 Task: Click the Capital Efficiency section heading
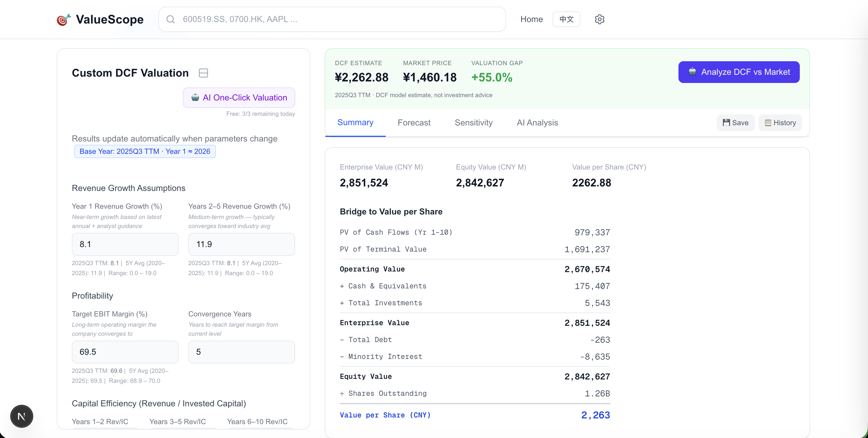coord(159,403)
